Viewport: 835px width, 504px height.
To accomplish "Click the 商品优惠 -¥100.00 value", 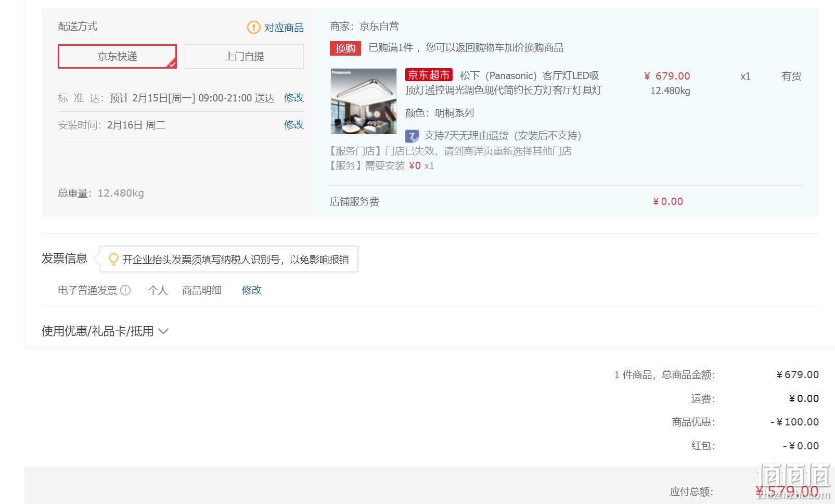I will point(794,422).
